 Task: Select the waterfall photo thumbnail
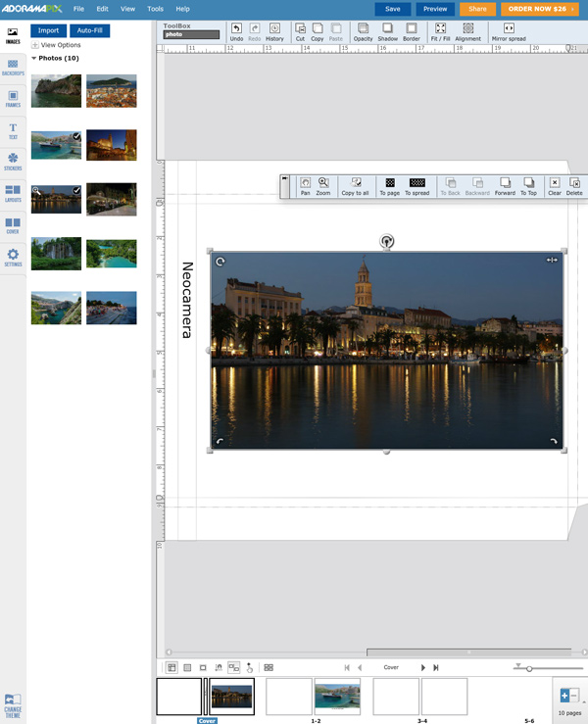pos(56,254)
